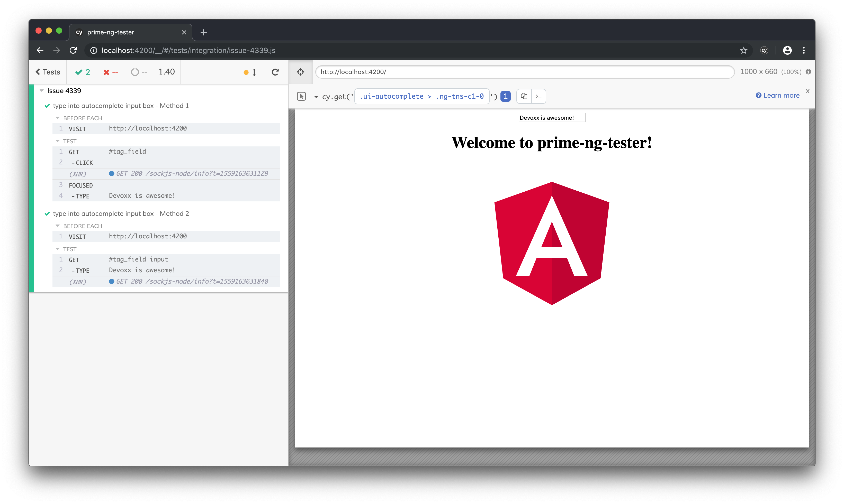
Task: Bookmark the page with the star icon
Action: tap(743, 50)
